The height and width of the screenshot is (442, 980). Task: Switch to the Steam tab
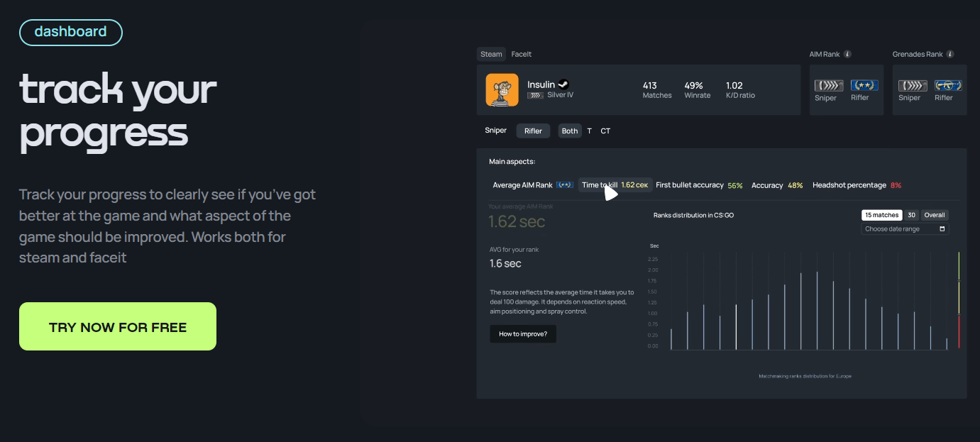click(491, 54)
